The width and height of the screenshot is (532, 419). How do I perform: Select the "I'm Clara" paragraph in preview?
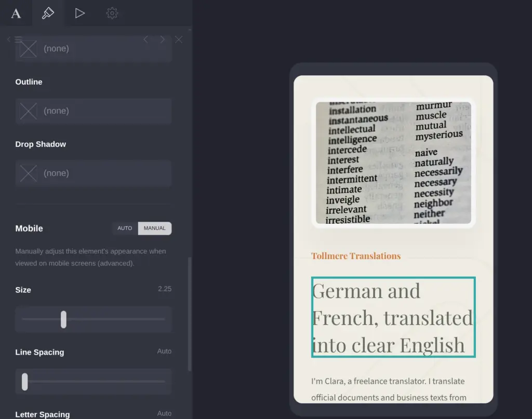389,389
